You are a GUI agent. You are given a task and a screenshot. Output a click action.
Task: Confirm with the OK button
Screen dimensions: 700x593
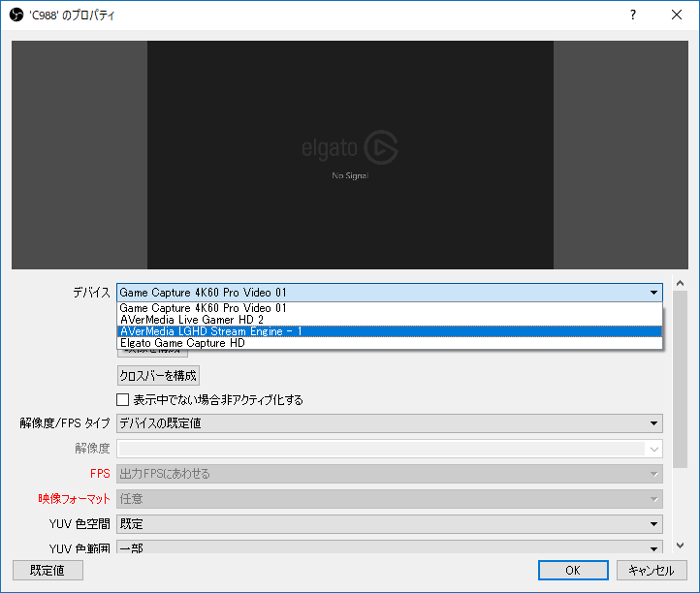tap(573, 571)
